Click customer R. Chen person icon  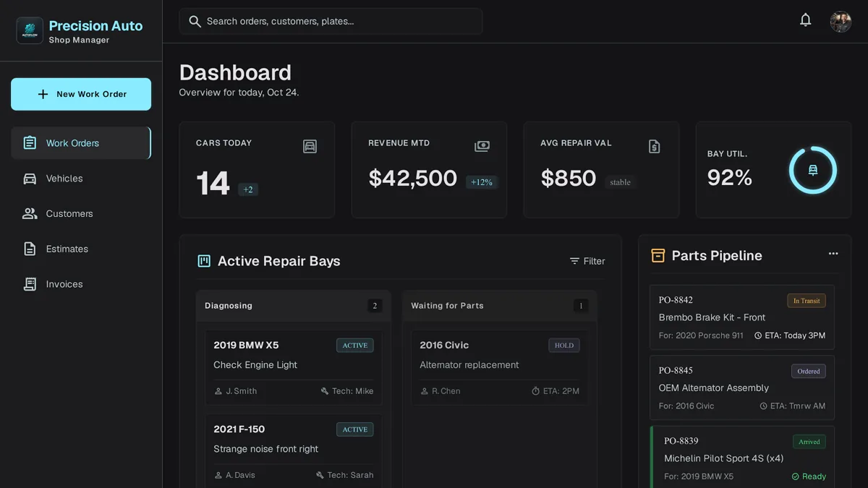[425, 391]
